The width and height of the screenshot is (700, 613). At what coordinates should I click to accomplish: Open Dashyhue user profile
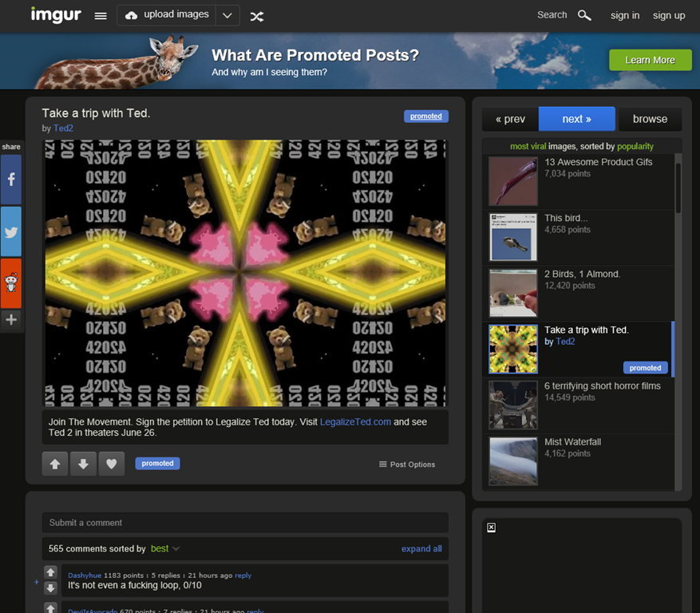tap(85, 575)
